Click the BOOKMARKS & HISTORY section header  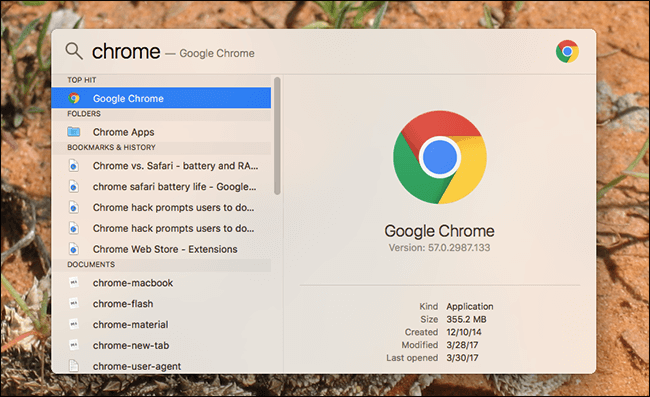pyautogui.click(x=112, y=147)
